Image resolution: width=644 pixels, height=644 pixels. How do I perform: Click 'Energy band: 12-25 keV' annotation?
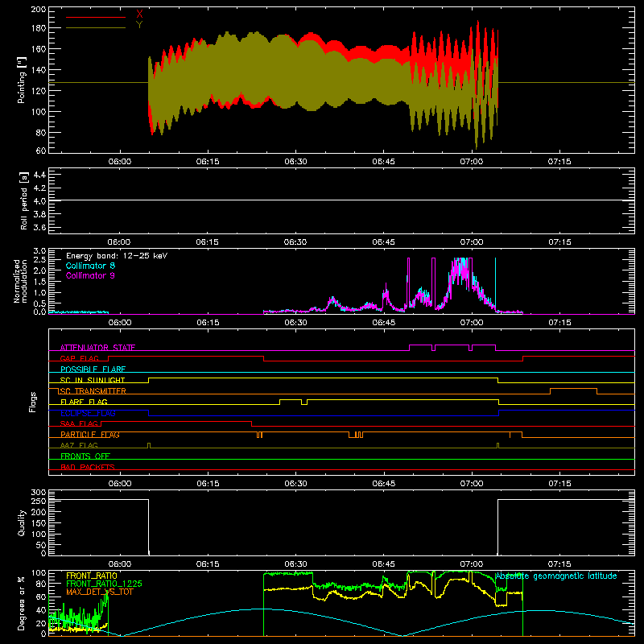(x=117, y=256)
